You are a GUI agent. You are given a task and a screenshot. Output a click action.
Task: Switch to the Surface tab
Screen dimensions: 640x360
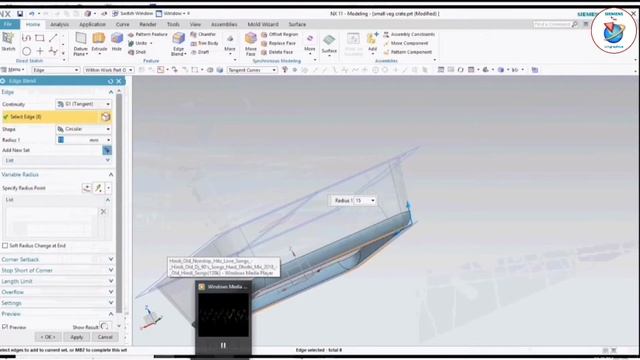pyautogui.click(x=297, y=24)
